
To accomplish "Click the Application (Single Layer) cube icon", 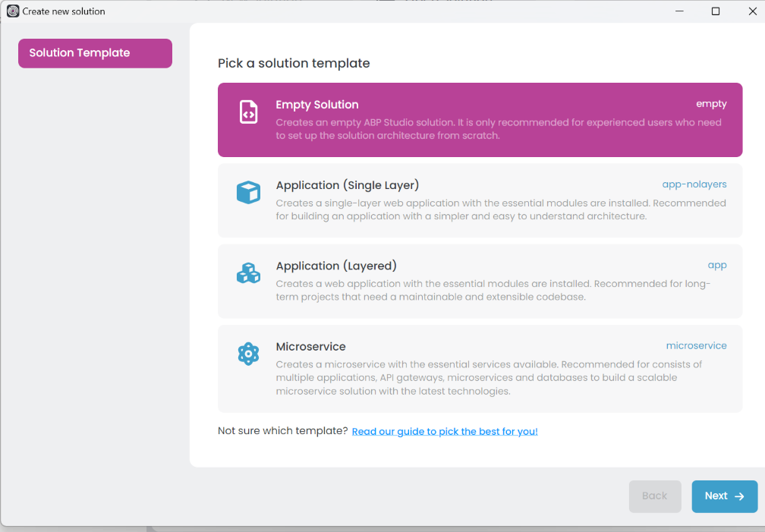I will pos(248,193).
